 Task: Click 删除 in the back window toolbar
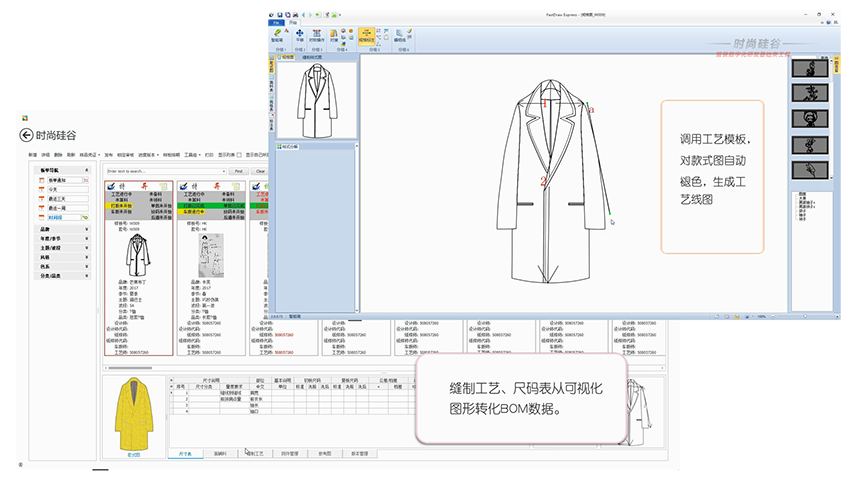pyautogui.click(x=58, y=154)
